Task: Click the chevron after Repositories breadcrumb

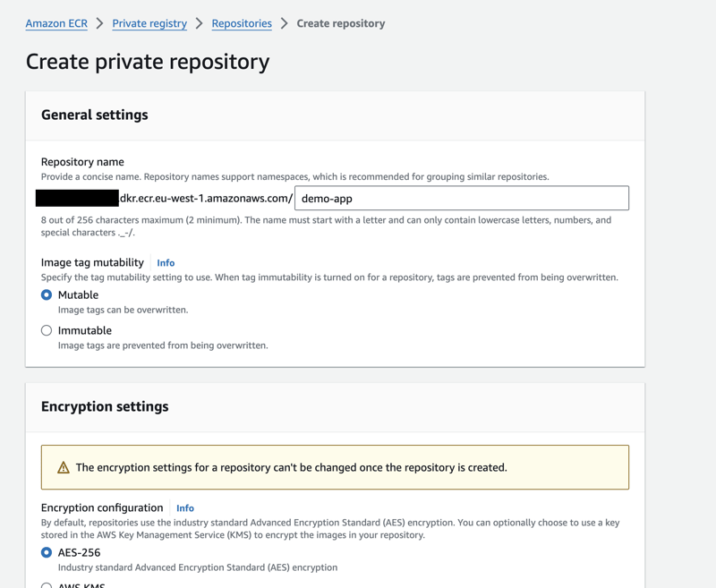Action: click(284, 23)
